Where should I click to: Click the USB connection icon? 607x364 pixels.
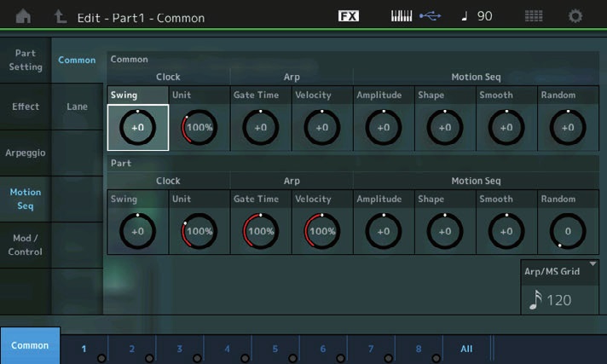431,16
